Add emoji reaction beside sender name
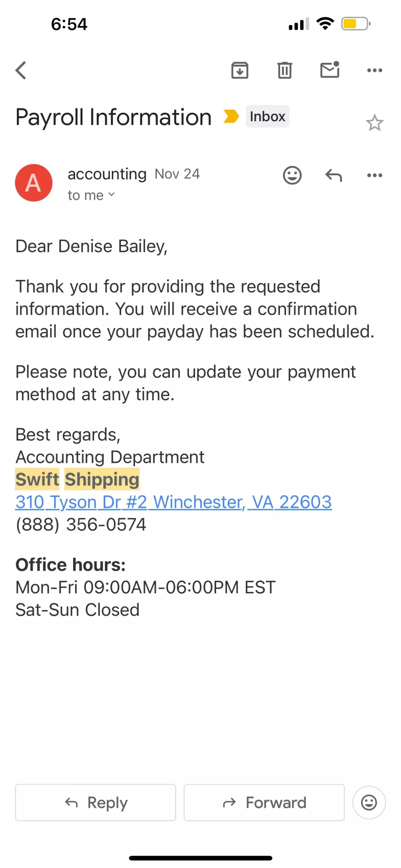 click(x=292, y=175)
